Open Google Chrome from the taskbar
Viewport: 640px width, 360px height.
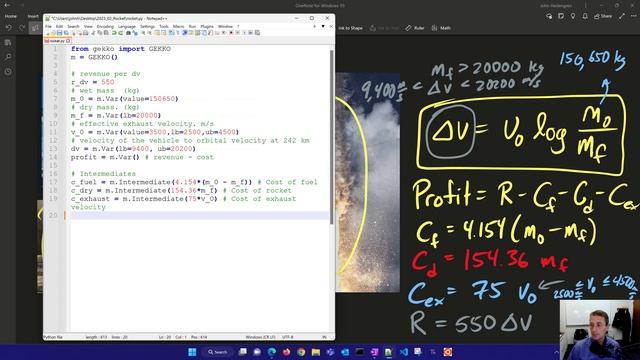pos(301,352)
